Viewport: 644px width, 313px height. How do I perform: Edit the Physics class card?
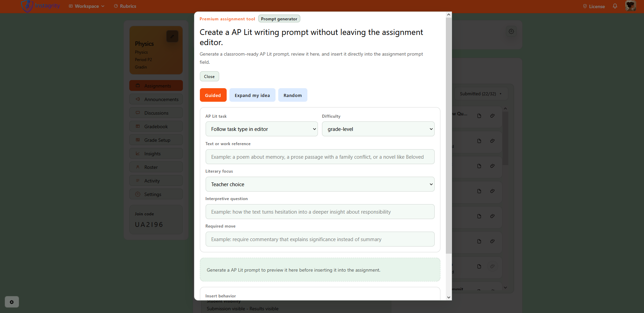tap(172, 36)
